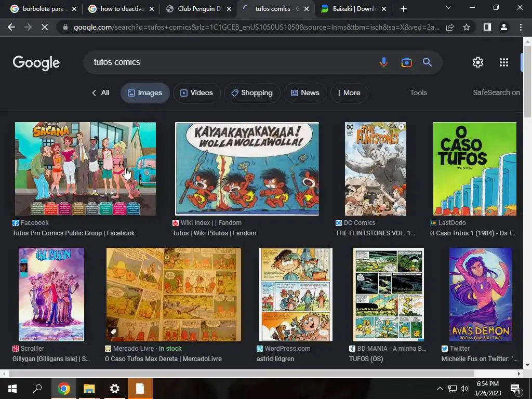The height and width of the screenshot is (399, 532).
Task: Open a new tab with plus button
Action: pos(403,9)
